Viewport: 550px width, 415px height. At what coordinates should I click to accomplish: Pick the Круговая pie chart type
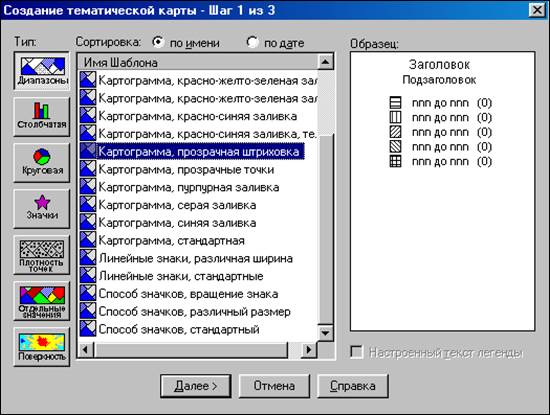(x=42, y=163)
